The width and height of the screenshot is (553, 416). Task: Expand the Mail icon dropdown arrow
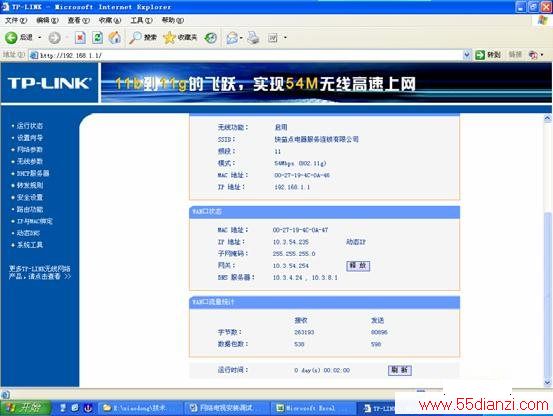241,38
